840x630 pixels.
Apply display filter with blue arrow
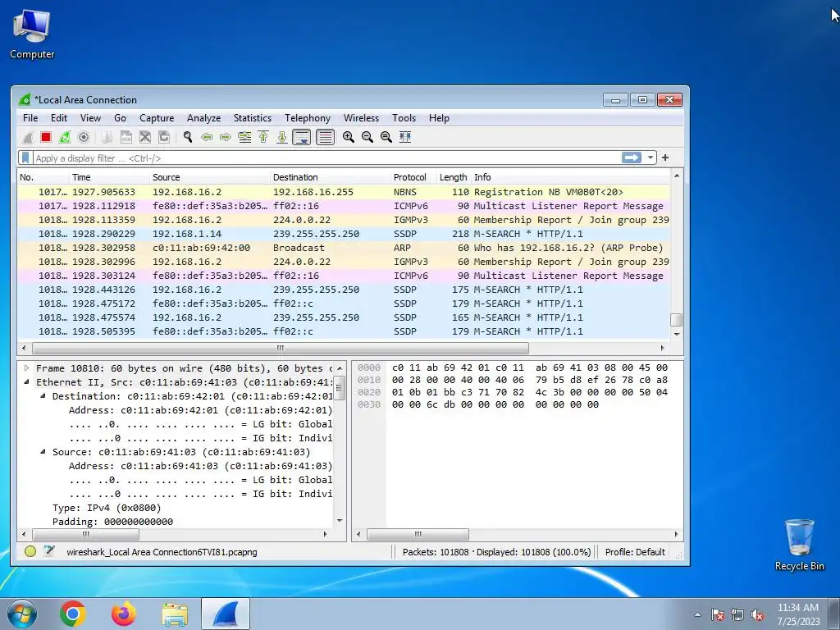coord(631,157)
